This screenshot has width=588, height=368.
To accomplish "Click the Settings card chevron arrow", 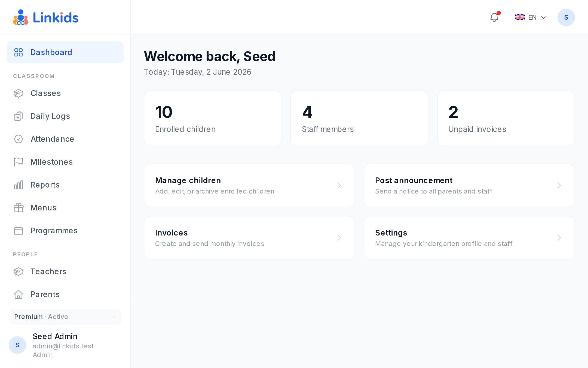I will tap(559, 238).
